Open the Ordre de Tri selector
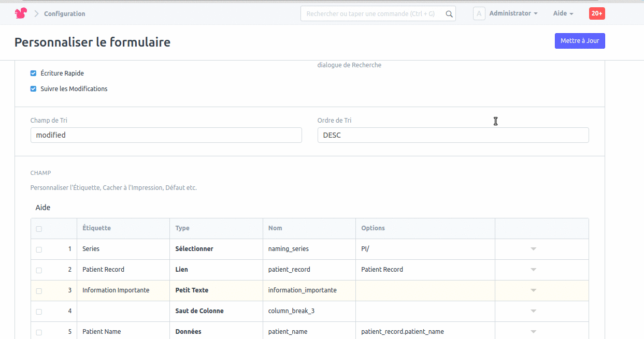The height and width of the screenshot is (339, 644). pos(453,135)
